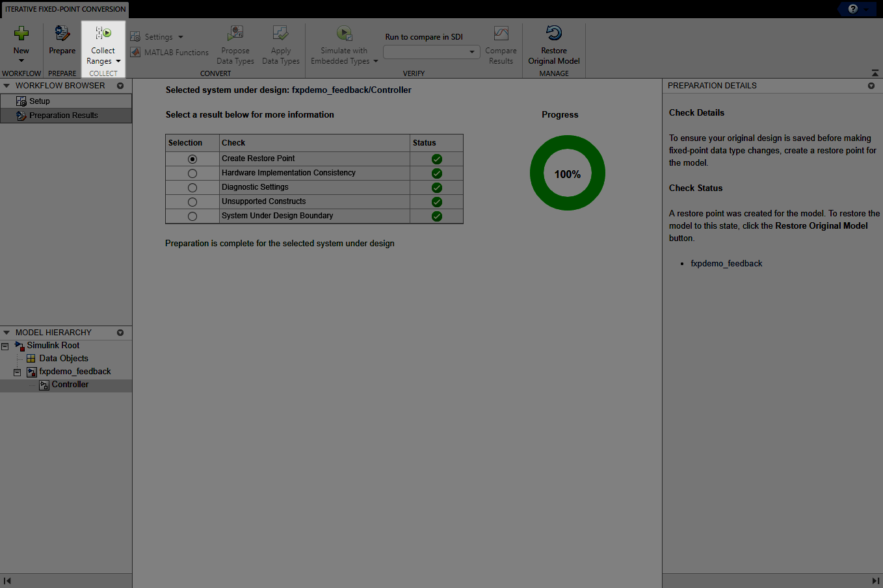The height and width of the screenshot is (588, 883).
Task: Select the Hardware Implementation Consistency radio button
Action: tap(192, 173)
